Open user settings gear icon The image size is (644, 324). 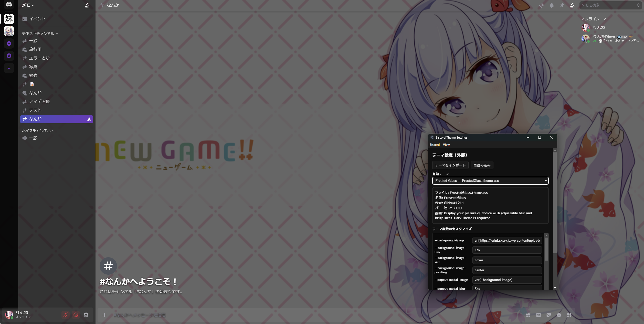(x=86, y=315)
